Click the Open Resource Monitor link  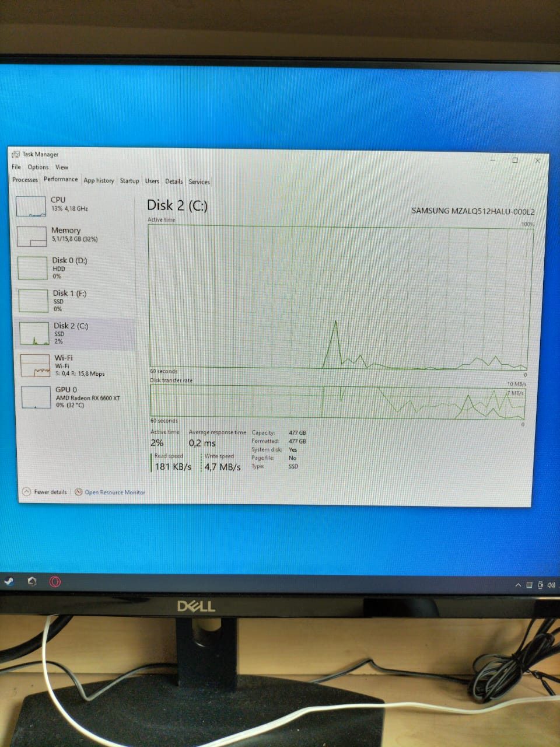click(115, 493)
